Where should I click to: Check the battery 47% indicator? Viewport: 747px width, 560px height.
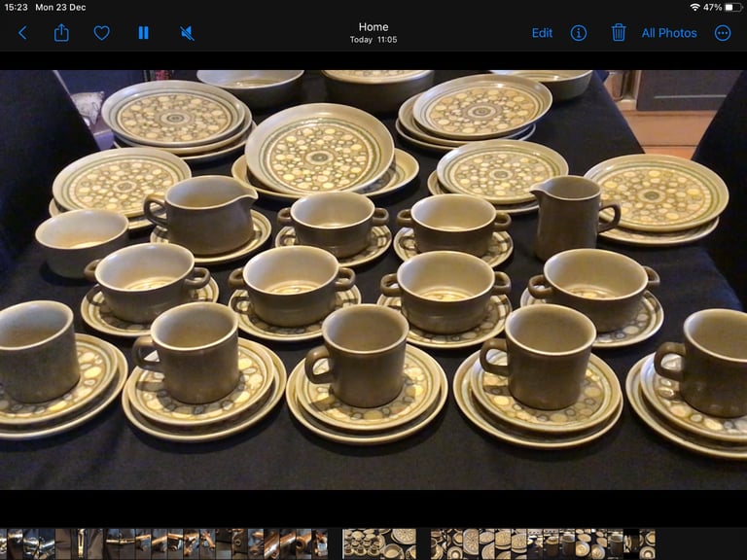coord(723,7)
